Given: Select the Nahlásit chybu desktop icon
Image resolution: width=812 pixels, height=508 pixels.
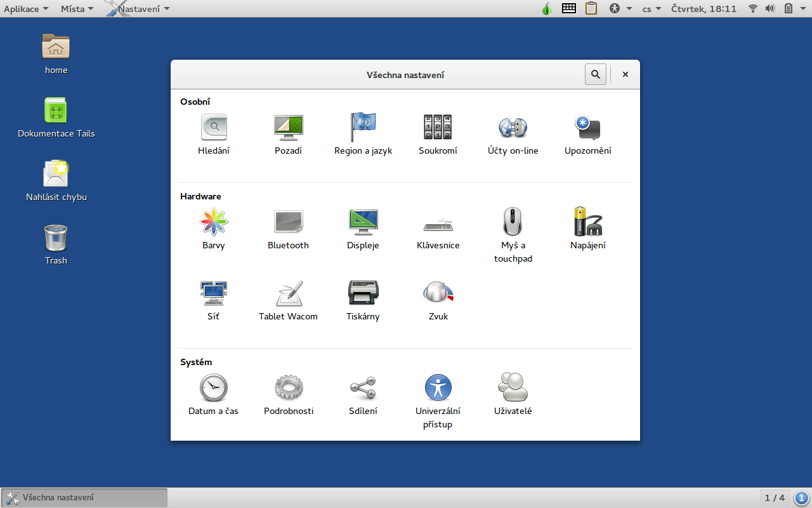Looking at the screenshot, I should pos(56,180).
